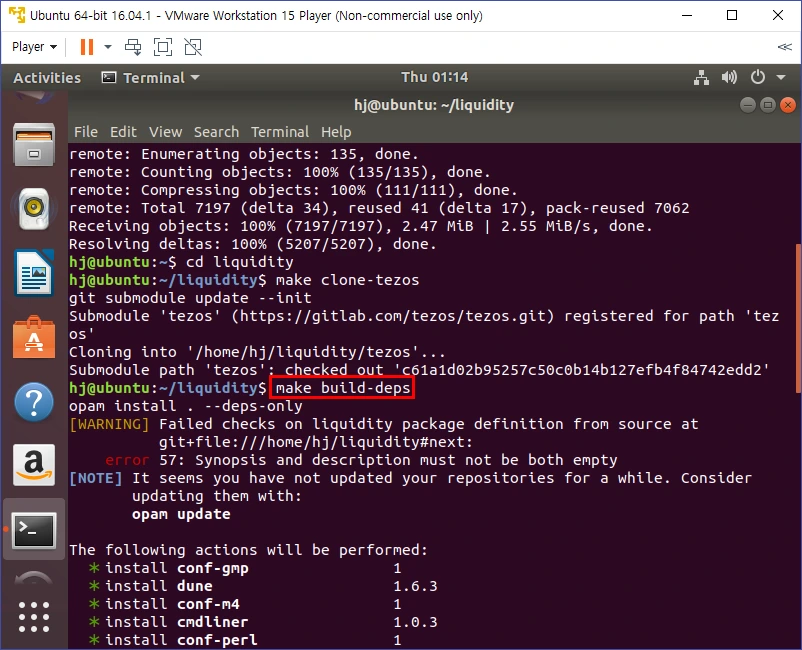Click the [WARNING] label in terminal output
The height and width of the screenshot is (650, 802).
pyautogui.click(x=109, y=424)
